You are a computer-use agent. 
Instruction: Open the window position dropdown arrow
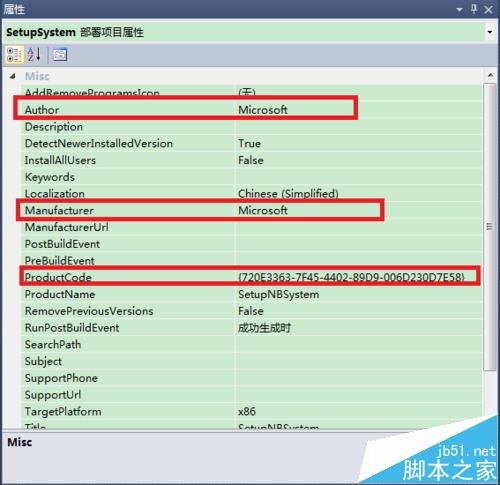[459, 10]
